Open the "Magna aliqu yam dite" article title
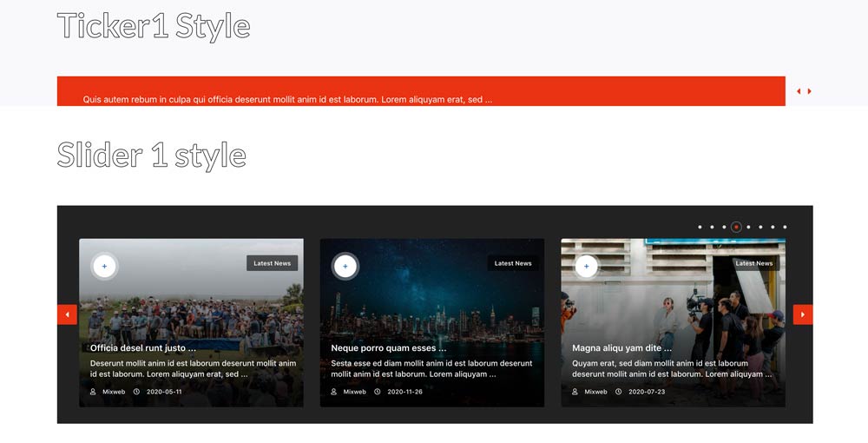 click(621, 348)
